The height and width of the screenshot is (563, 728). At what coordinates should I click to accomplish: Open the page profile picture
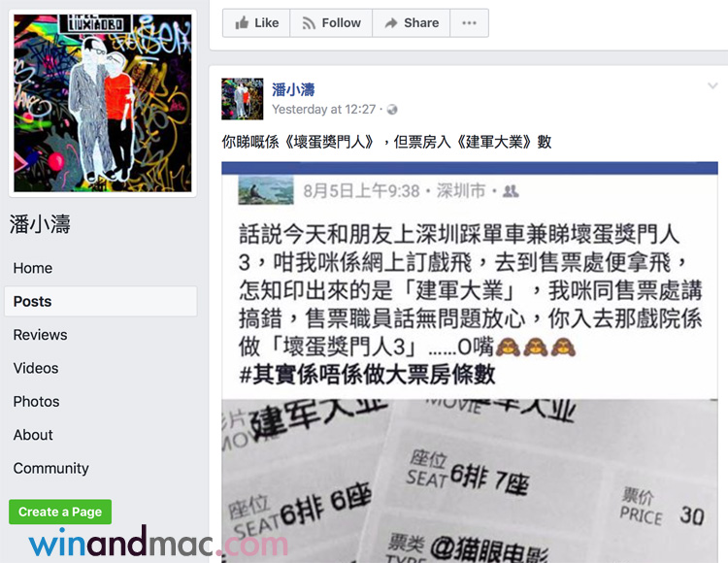pyautogui.click(x=103, y=103)
